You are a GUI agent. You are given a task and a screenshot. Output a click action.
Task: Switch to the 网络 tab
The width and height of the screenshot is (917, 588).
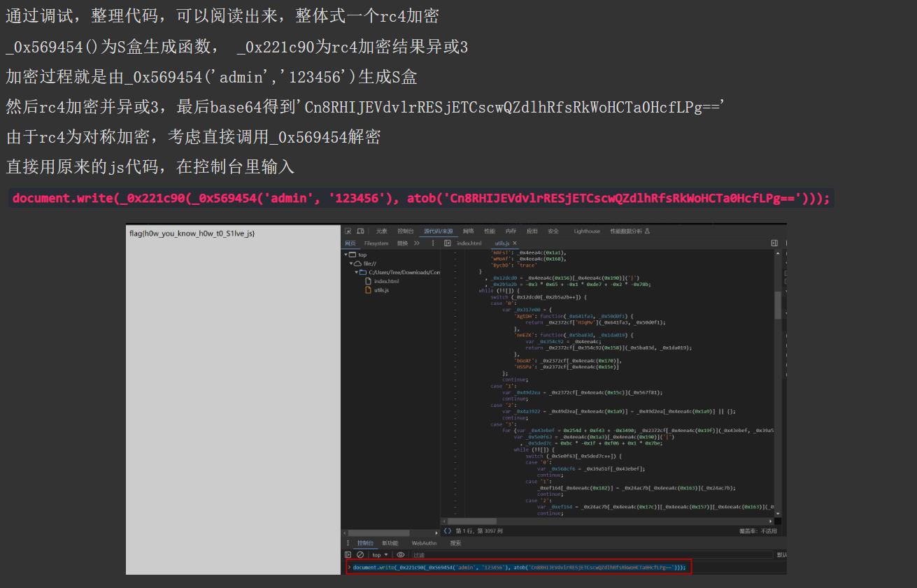click(468, 231)
